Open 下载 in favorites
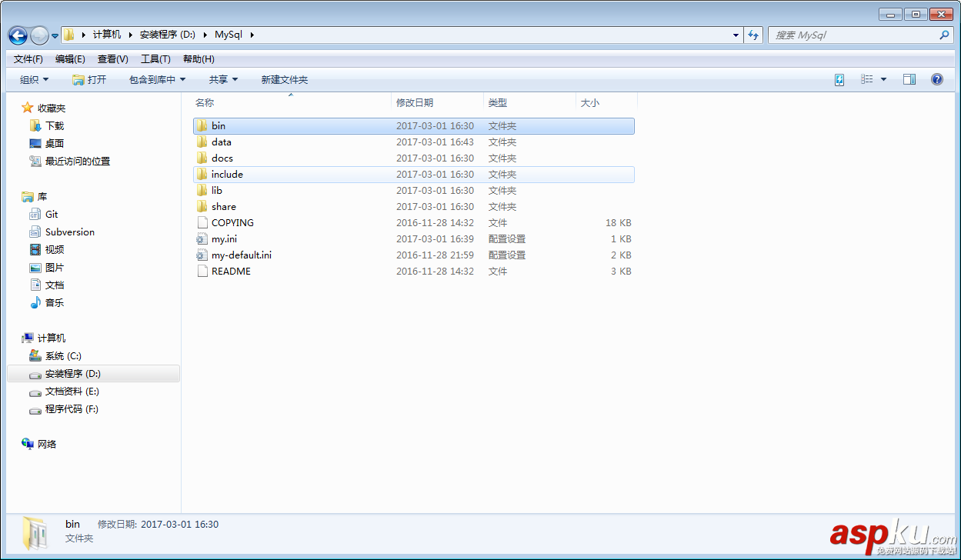Image resolution: width=961 pixels, height=560 pixels. 55,126
